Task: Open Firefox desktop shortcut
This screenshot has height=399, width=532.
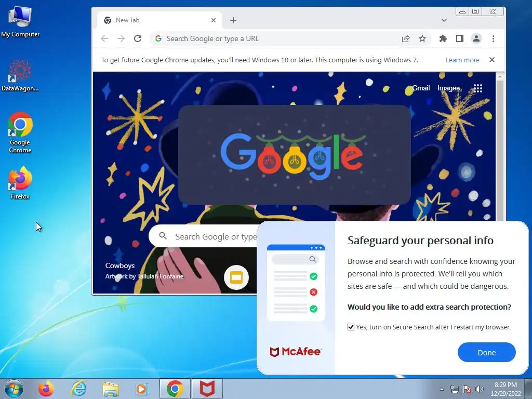Action: [20, 183]
